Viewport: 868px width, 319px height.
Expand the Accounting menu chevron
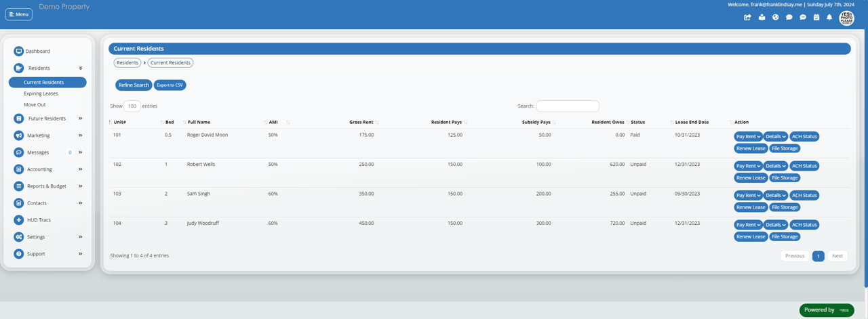tap(81, 169)
